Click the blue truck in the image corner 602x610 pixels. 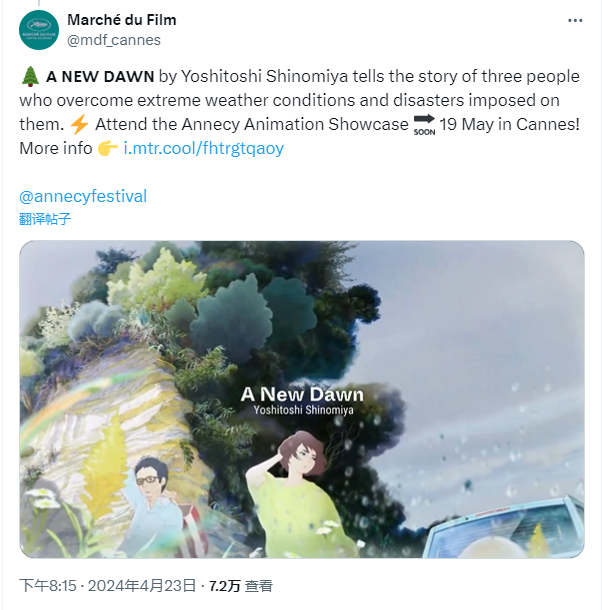pos(504,527)
